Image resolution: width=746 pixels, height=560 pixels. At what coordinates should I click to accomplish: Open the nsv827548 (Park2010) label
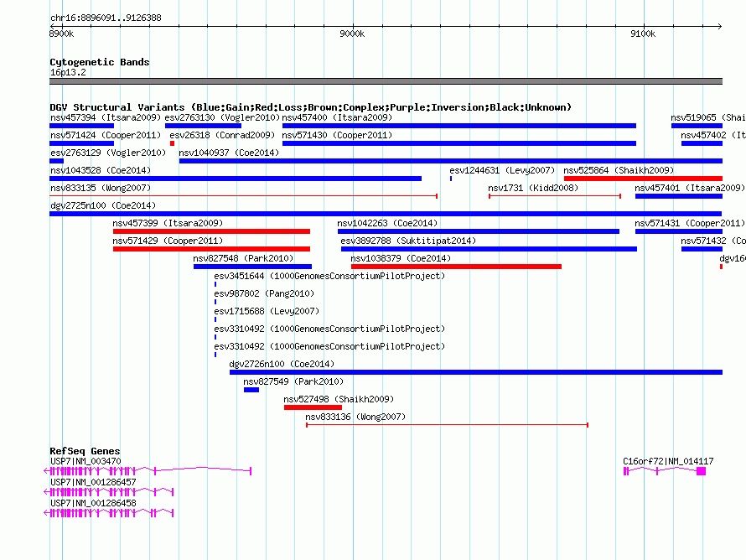243,258
